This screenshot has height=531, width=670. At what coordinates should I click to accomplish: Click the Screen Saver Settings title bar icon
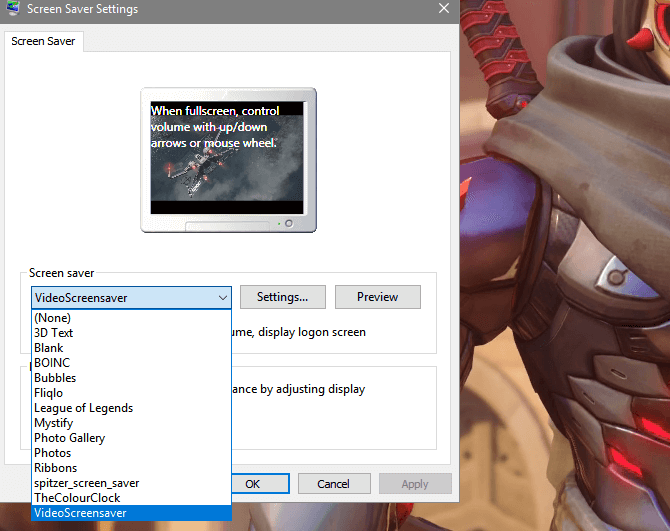[11, 9]
